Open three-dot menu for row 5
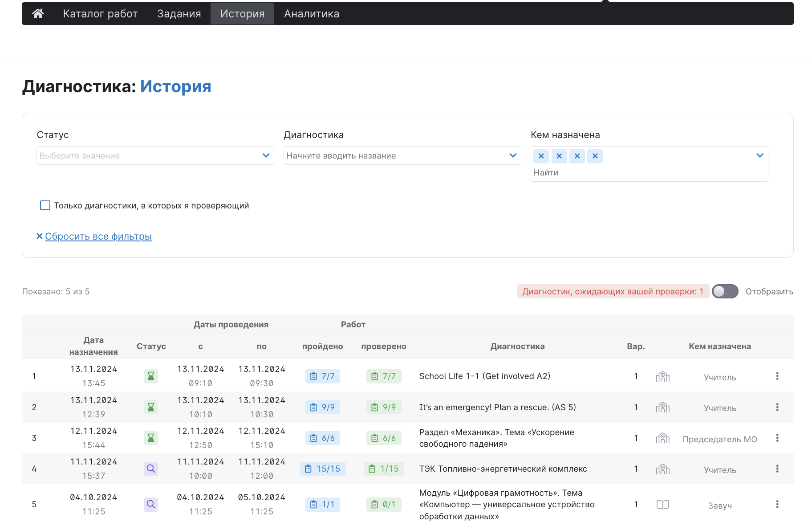Image resolution: width=812 pixels, height=530 pixels. point(777,505)
